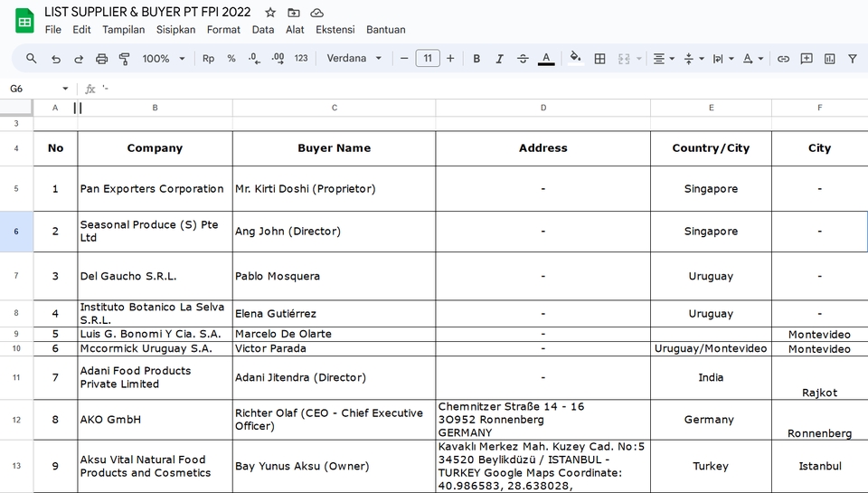Open the name box dropdown next to G6
Viewport: 868px width, 493px height.
pos(65,89)
